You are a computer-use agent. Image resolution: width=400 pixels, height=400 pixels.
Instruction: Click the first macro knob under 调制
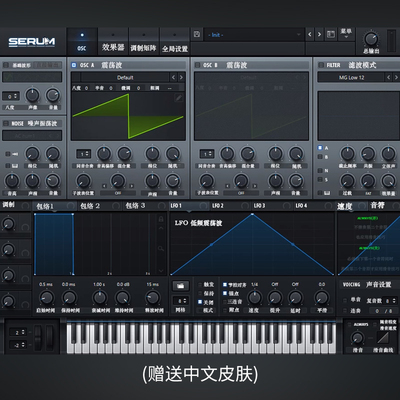point(8,224)
